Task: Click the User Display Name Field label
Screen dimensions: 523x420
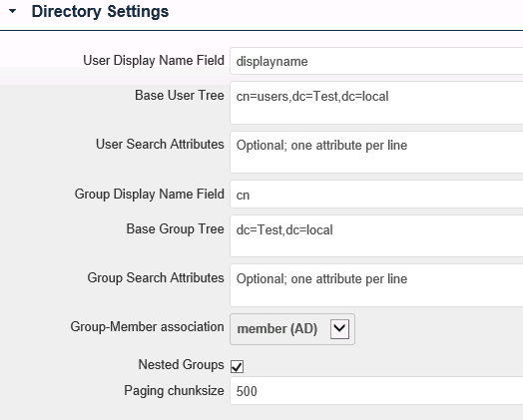Action: (x=154, y=60)
